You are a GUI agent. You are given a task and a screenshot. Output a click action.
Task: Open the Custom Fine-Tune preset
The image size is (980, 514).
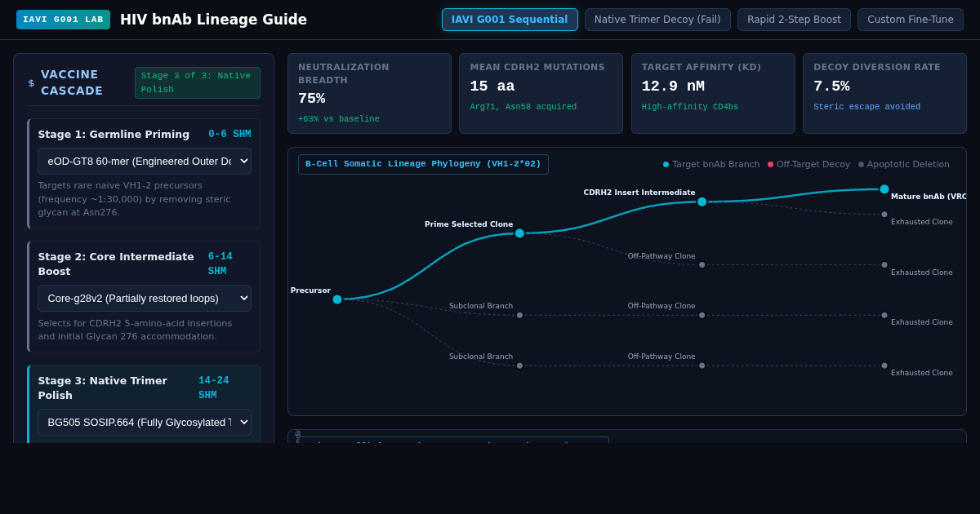tap(911, 20)
